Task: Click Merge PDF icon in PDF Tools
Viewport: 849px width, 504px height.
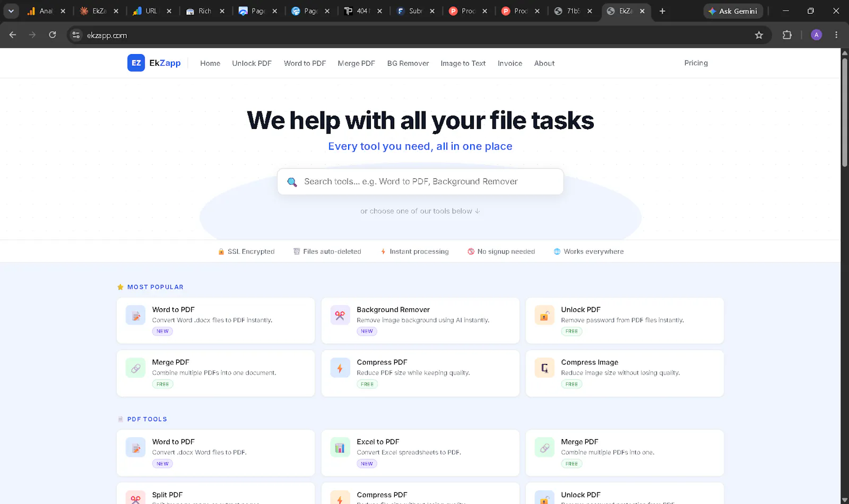Action: (544, 447)
